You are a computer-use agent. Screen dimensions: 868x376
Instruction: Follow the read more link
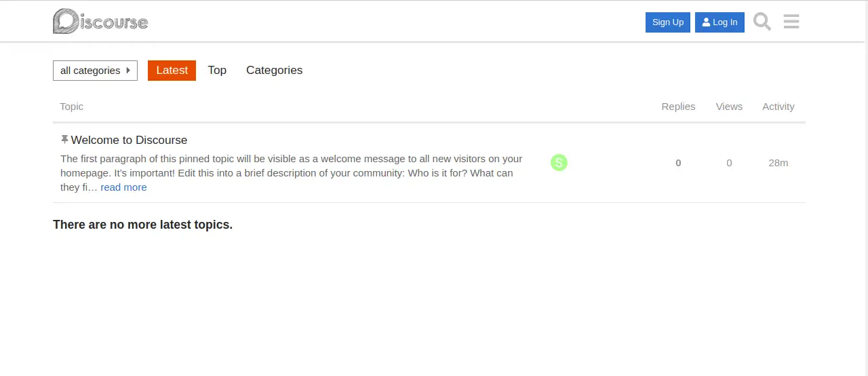123,187
